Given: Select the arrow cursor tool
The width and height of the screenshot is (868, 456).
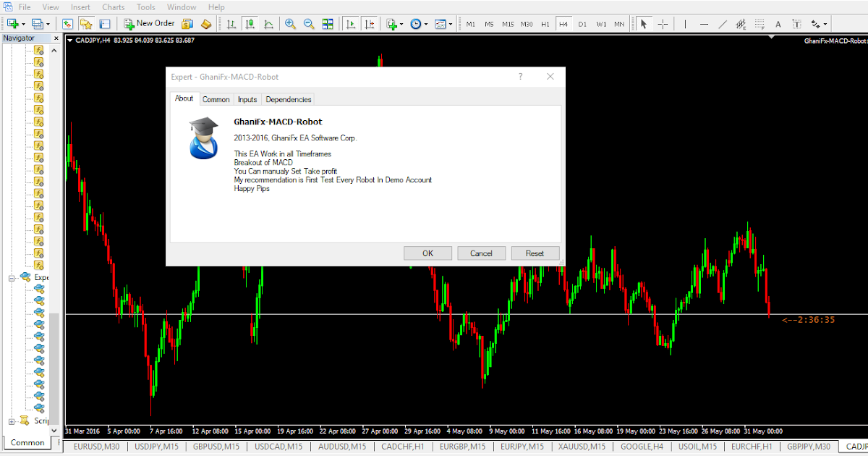Looking at the screenshot, I should click(643, 24).
